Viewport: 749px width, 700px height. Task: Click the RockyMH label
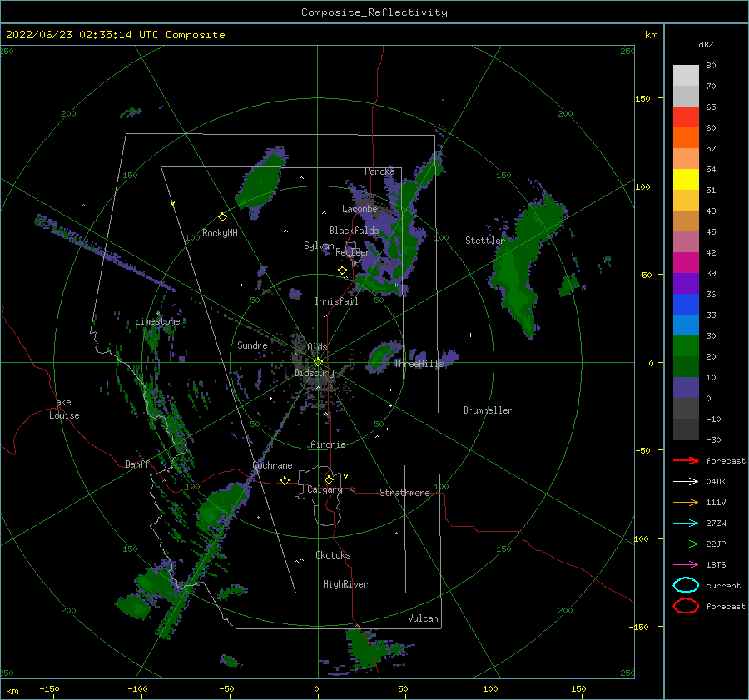[220, 233]
